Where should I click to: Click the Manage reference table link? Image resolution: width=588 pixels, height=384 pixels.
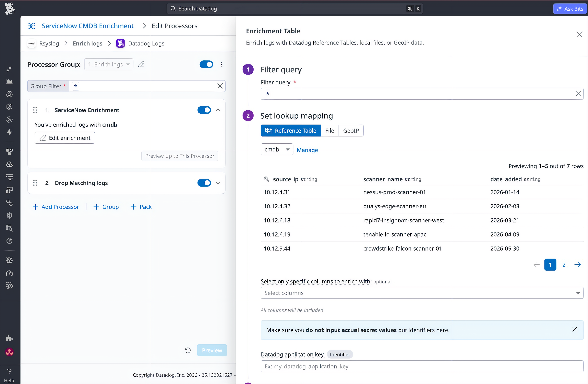[x=307, y=150]
